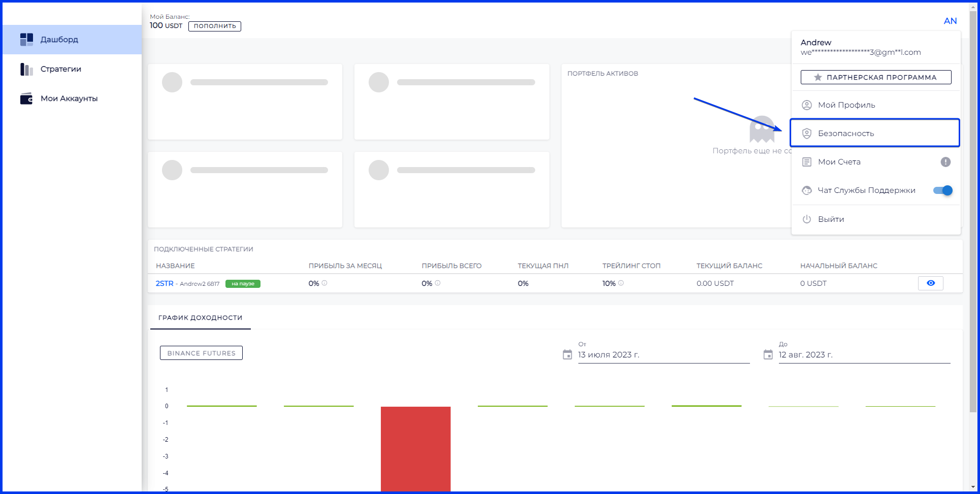Open the 2STR strategy link

click(164, 283)
